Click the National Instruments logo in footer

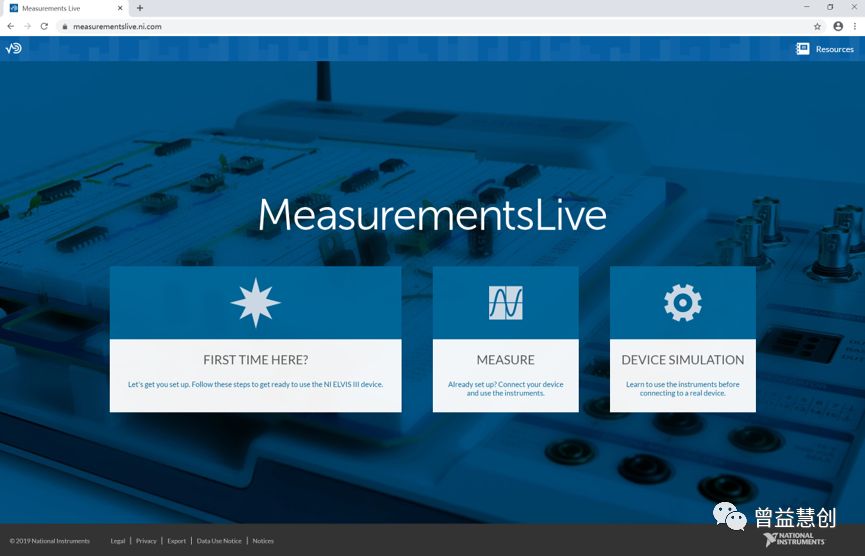pyautogui.click(x=794, y=539)
